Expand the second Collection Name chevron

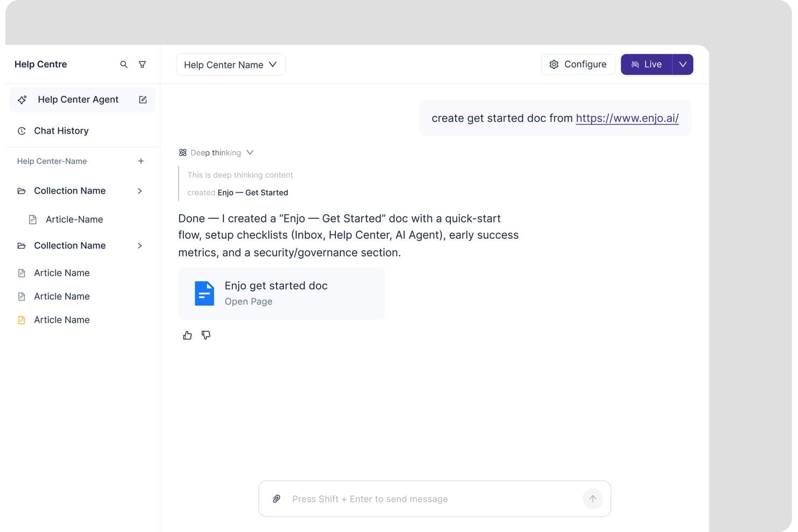(x=140, y=246)
